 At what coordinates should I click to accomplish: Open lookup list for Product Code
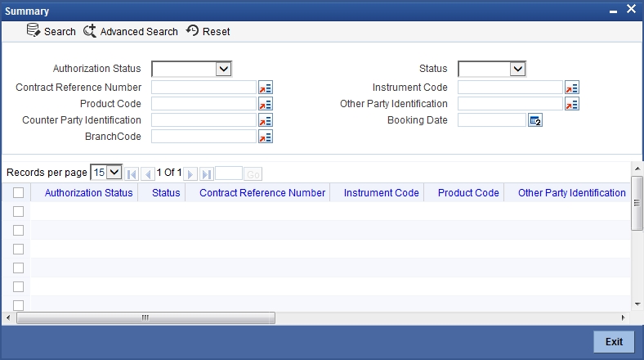coord(266,104)
